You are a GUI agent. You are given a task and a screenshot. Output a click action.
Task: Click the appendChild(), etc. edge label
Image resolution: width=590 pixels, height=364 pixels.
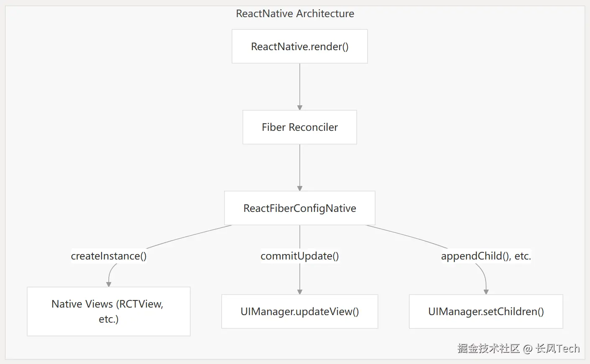pyautogui.click(x=486, y=256)
